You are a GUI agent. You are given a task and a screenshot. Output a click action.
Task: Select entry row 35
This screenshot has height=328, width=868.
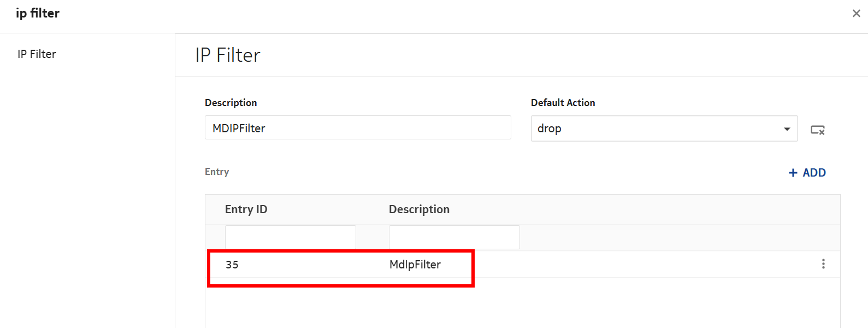point(232,265)
